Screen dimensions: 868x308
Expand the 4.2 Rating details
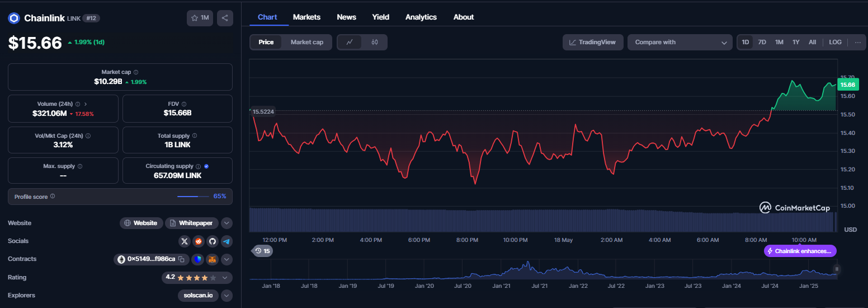tap(225, 277)
